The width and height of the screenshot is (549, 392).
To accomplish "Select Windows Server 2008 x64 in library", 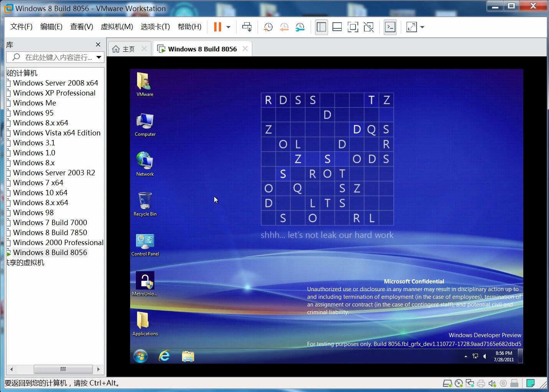I will (x=55, y=83).
